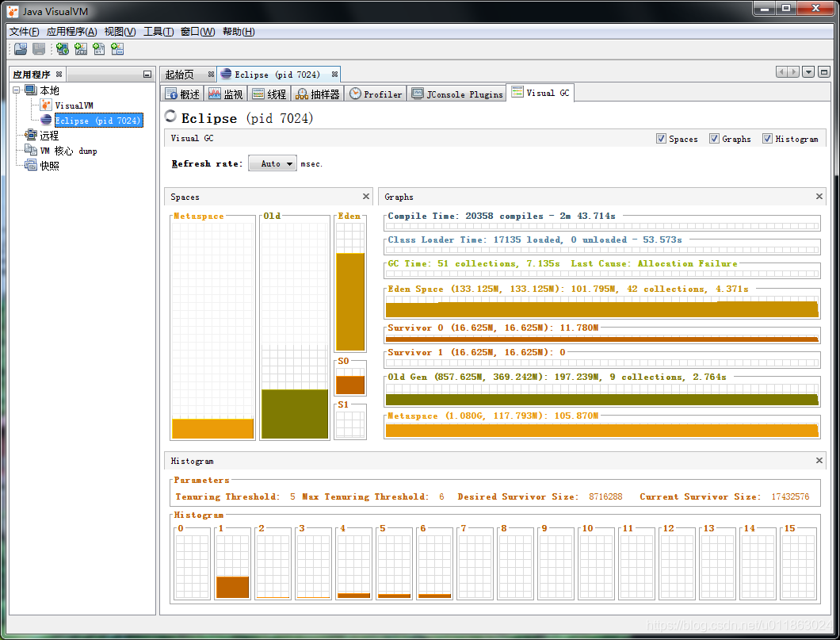Click the Profiler clock icon
840x640 pixels.
pos(355,94)
